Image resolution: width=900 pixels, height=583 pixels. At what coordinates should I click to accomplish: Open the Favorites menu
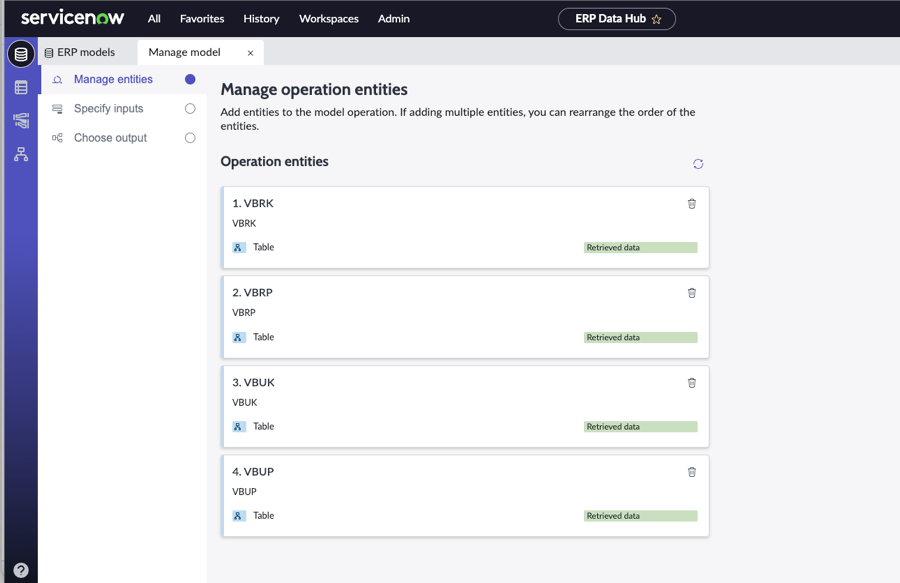[x=202, y=19]
